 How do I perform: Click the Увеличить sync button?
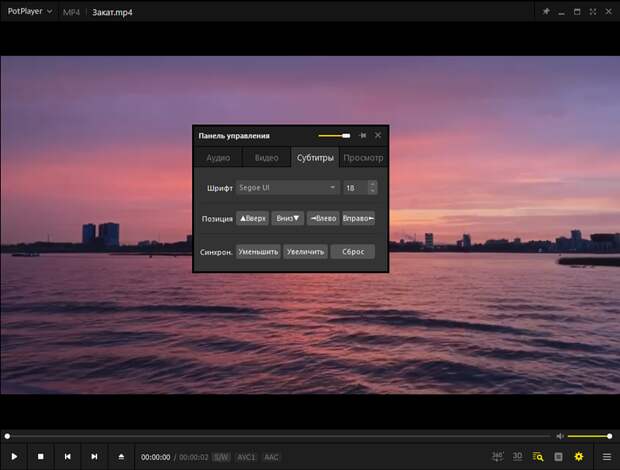(x=305, y=251)
